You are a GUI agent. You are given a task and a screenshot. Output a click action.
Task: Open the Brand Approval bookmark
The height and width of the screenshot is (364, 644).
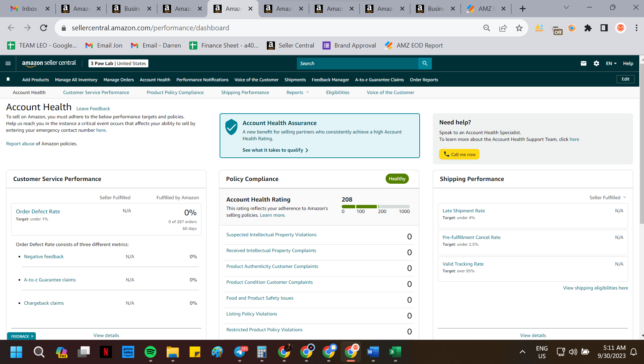click(349, 45)
